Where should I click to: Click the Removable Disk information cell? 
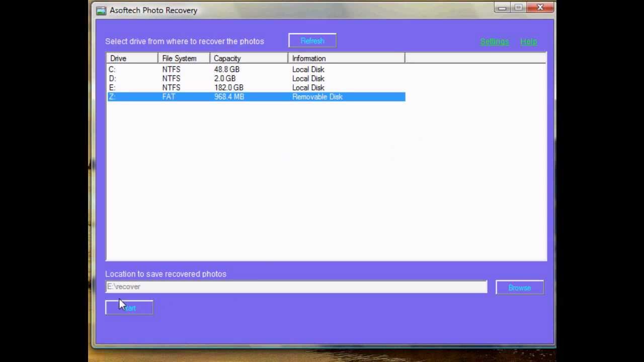(317, 97)
